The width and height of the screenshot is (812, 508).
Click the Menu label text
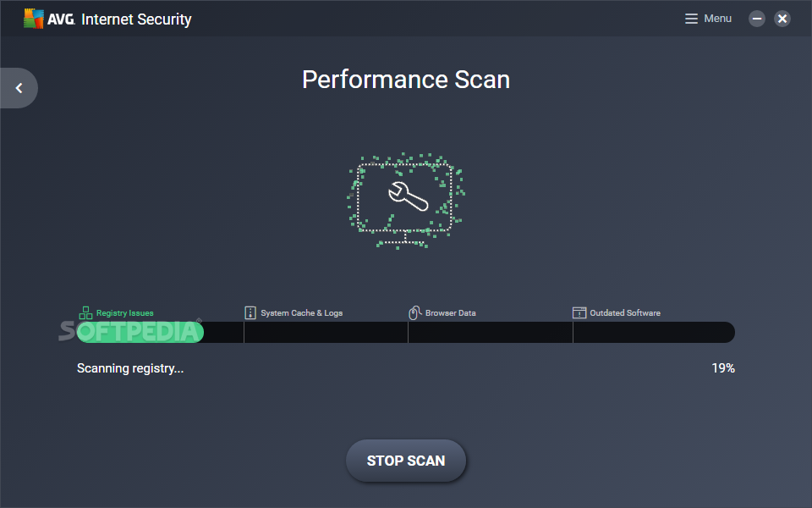718,19
